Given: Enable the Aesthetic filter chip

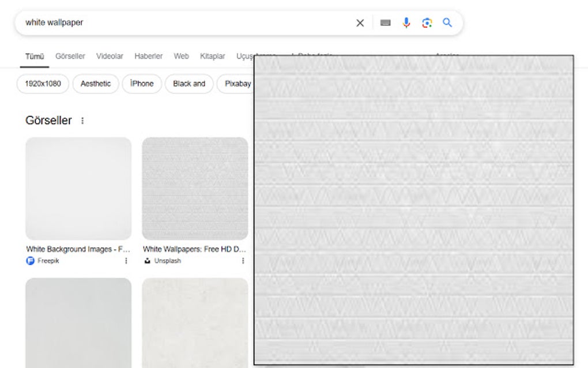Looking at the screenshot, I should click(x=95, y=84).
